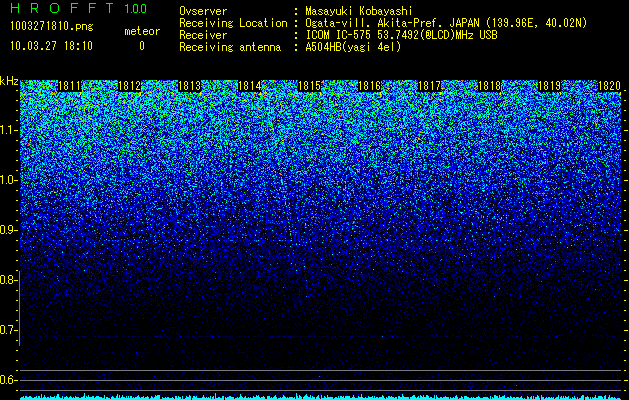Click the gray vertical range bar beside 0.7–0.8
Image resolution: width=629 pixels, height=400 pixels.
tap(19, 308)
